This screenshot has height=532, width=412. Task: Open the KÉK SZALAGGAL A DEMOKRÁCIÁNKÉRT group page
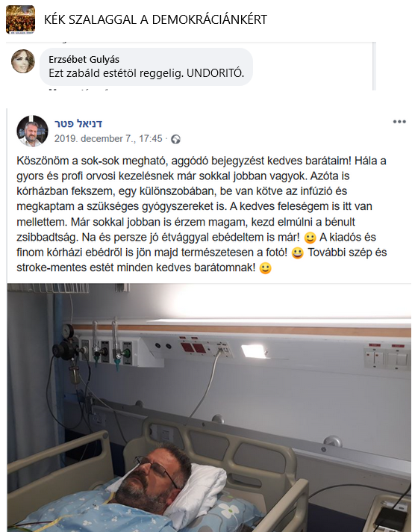click(155, 19)
